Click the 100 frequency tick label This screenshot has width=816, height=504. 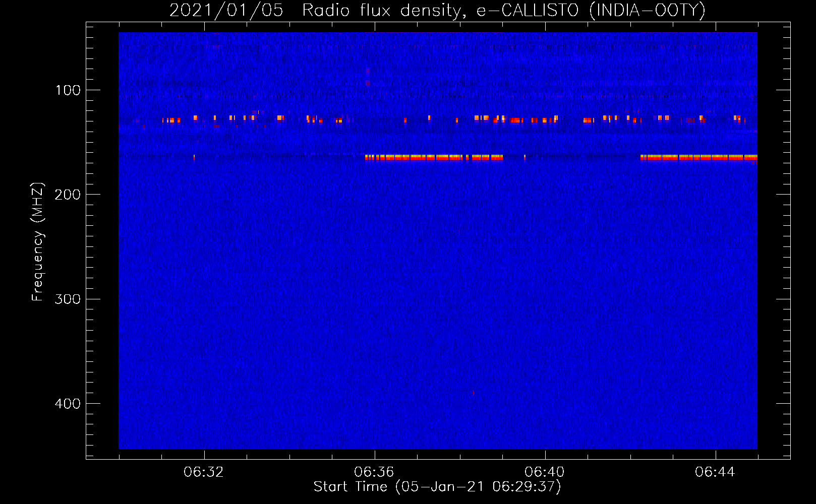(x=68, y=90)
